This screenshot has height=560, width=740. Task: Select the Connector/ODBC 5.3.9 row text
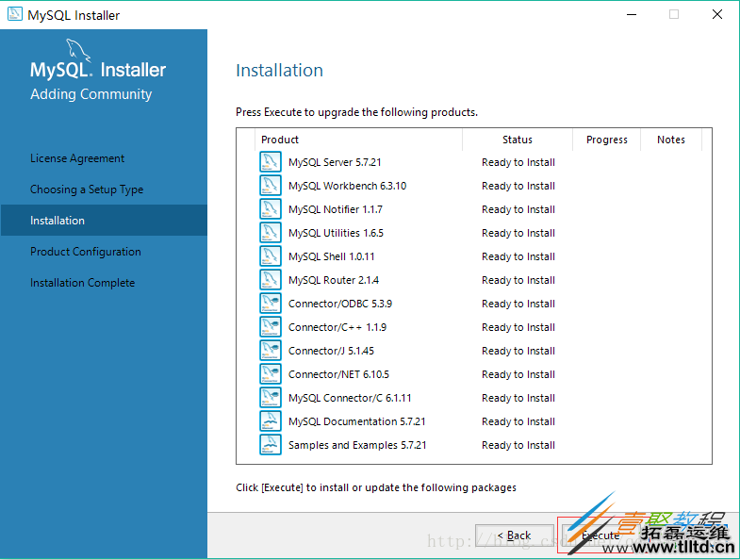pos(340,304)
